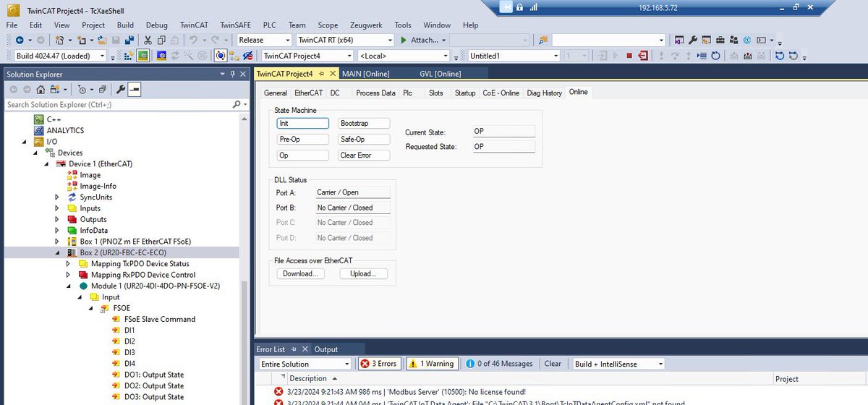Click the Init state machine button
Image resolution: width=868 pixels, height=405 pixels.
(303, 123)
